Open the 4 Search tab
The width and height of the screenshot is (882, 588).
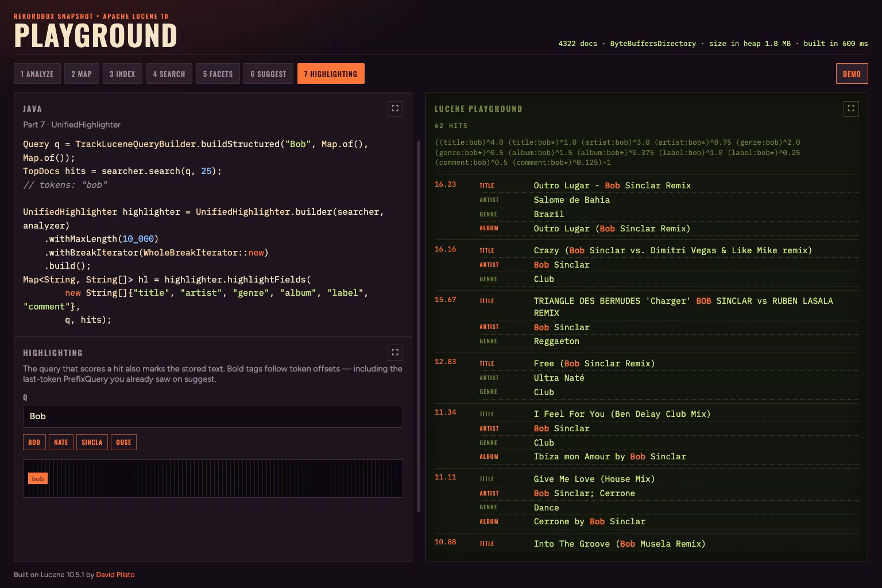point(169,73)
